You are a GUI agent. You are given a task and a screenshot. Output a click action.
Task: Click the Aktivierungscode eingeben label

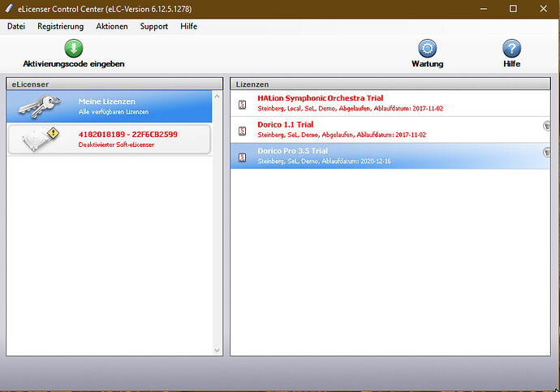74,64
